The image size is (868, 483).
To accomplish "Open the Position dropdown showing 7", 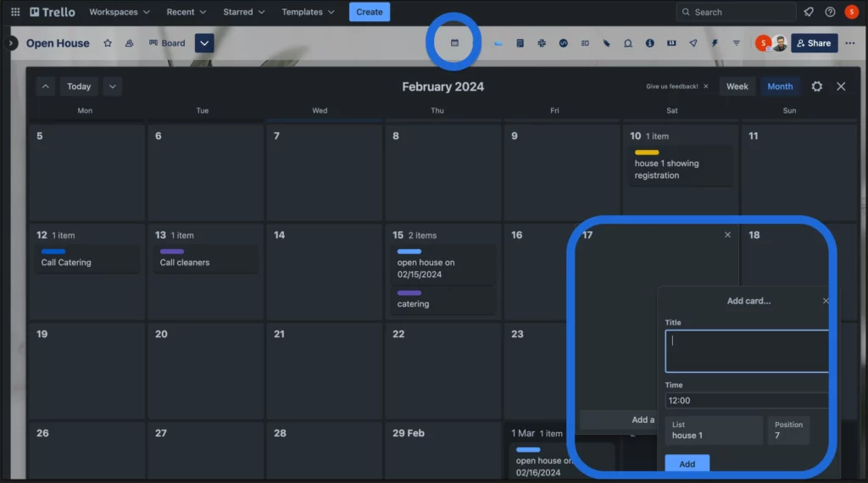I will click(788, 430).
